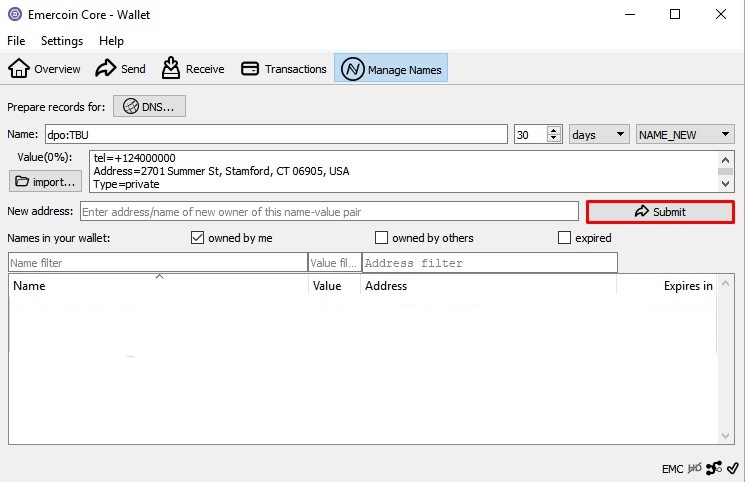Sort the table by Address column
This screenshot has height=482, width=745.
pos(488,286)
